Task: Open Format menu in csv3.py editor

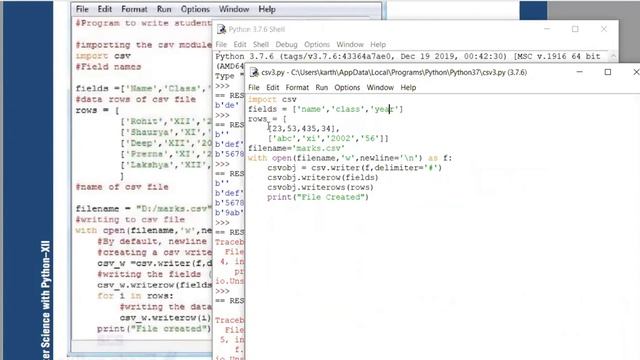Action: click(x=297, y=87)
